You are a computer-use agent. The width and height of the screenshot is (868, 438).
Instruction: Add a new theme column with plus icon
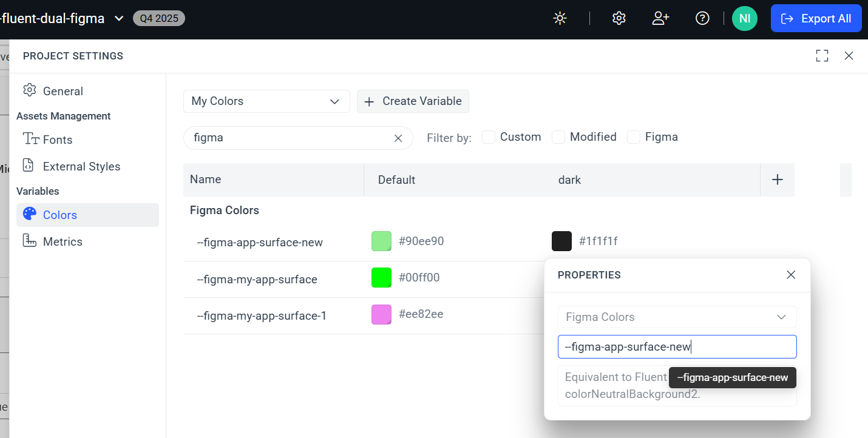tap(777, 180)
